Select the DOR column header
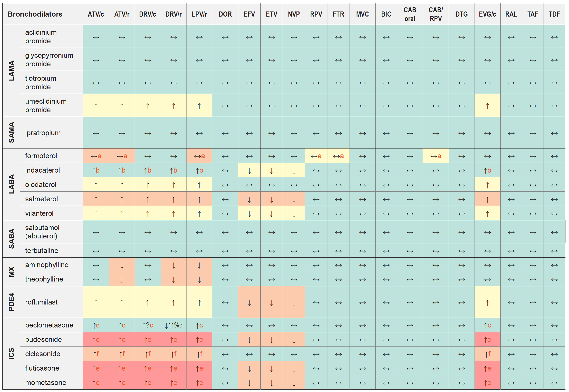The image size is (569, 392). click(x=225, y=14)
